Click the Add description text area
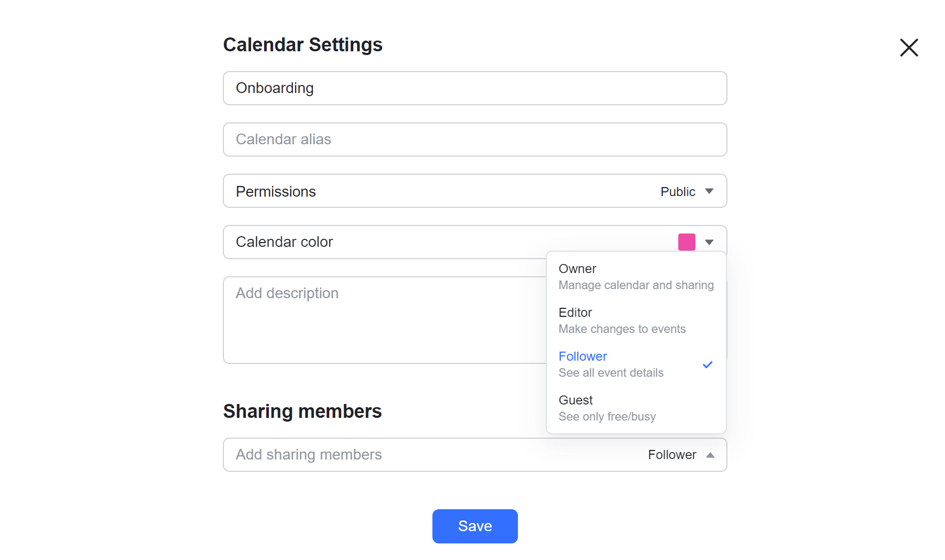The width and height of the screenshot is (945, 560). click(x=374, y=320)
